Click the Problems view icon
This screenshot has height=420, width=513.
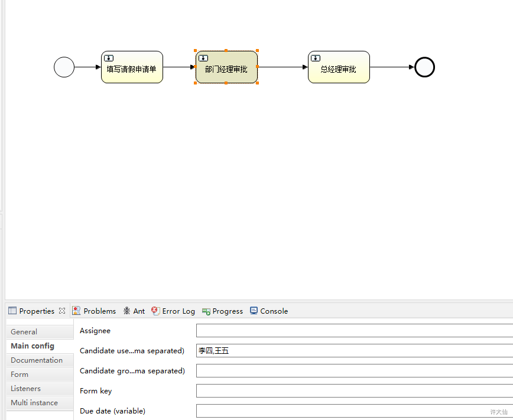(x=76, y=311)
